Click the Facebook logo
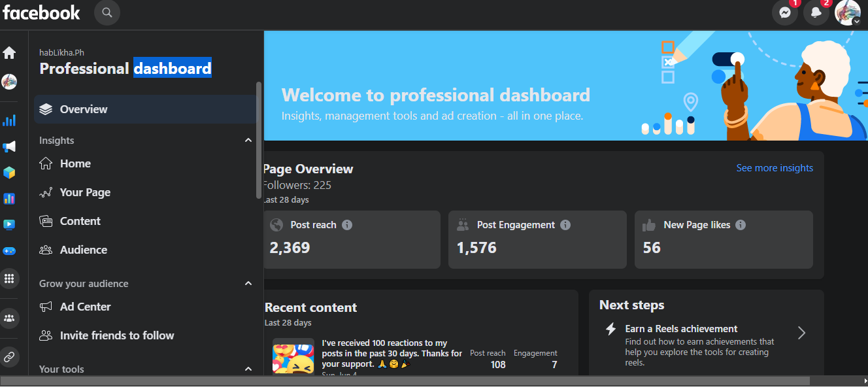 (x=41, y=12)
